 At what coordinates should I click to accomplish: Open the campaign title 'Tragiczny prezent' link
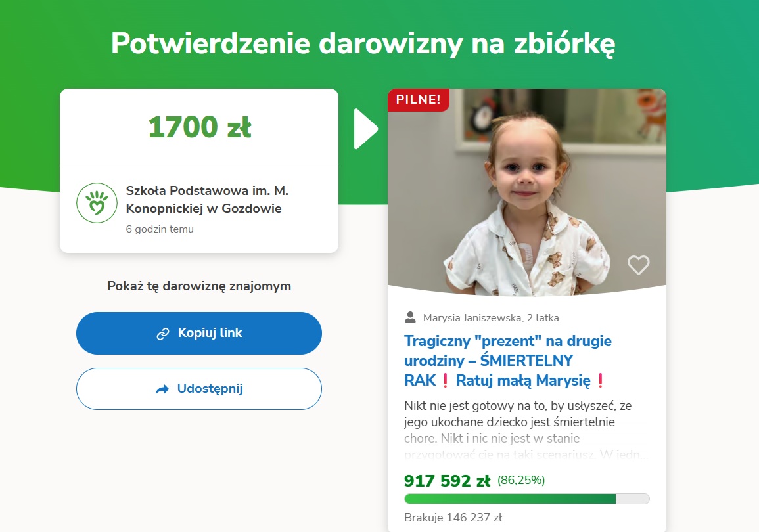click(x=507, y=361)
